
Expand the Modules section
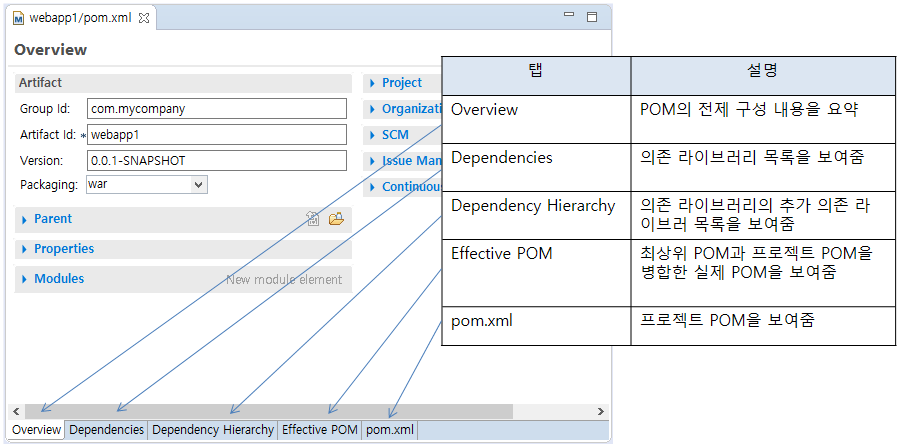(x=24, y=279)
